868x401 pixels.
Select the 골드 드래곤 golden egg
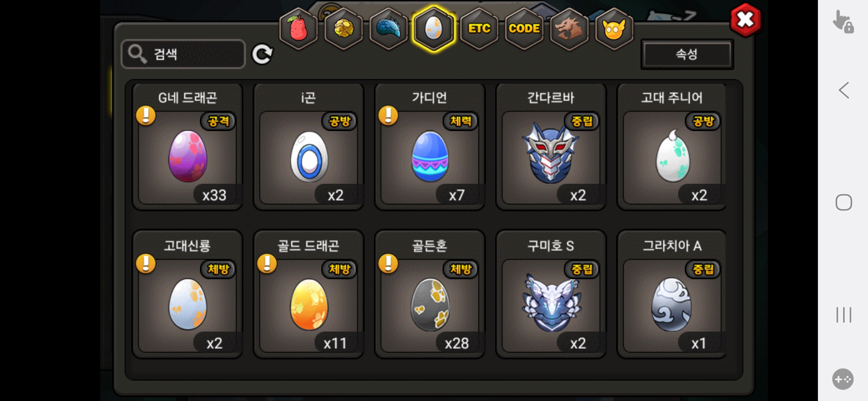click(309, 294)
